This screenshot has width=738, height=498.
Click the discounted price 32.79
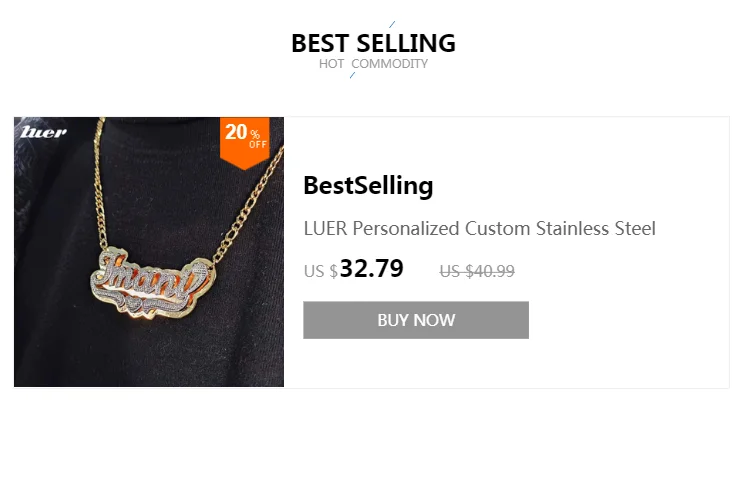[372, 269]
